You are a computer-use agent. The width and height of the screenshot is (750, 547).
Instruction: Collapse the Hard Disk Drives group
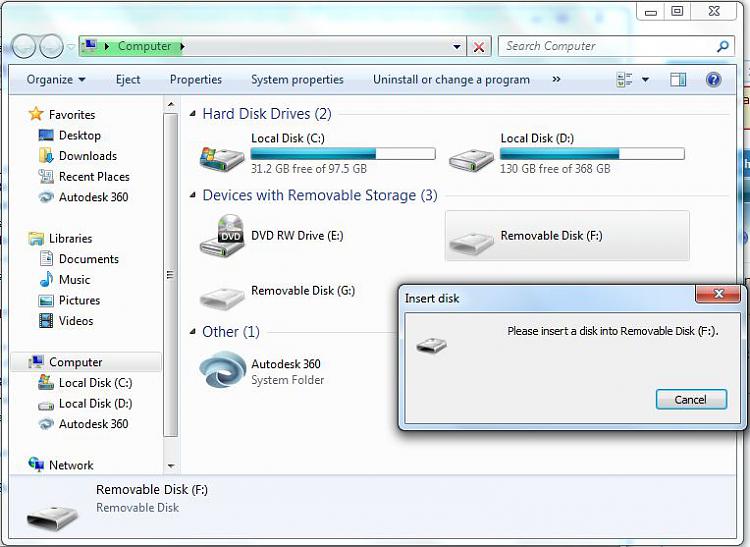click(192, 114)
